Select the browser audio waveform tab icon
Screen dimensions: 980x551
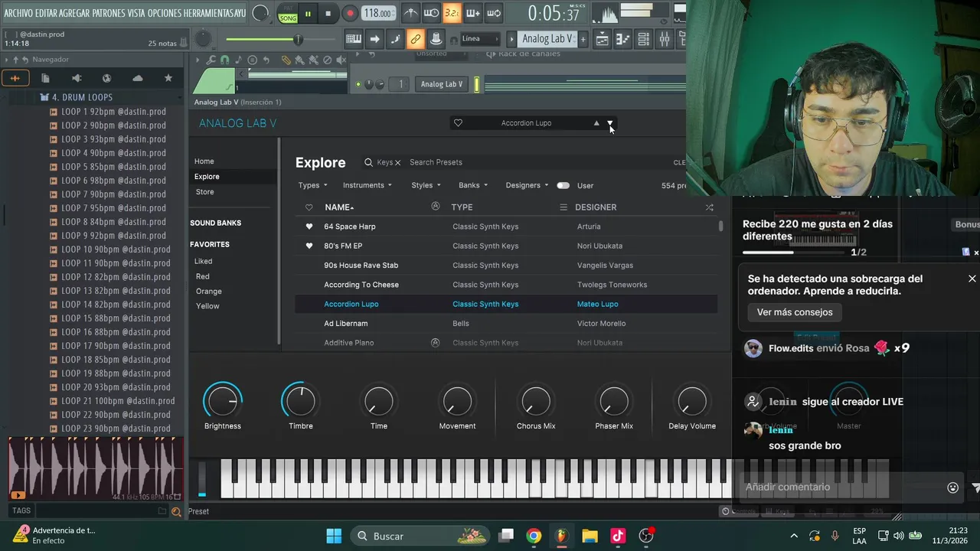tap(15, 78)
